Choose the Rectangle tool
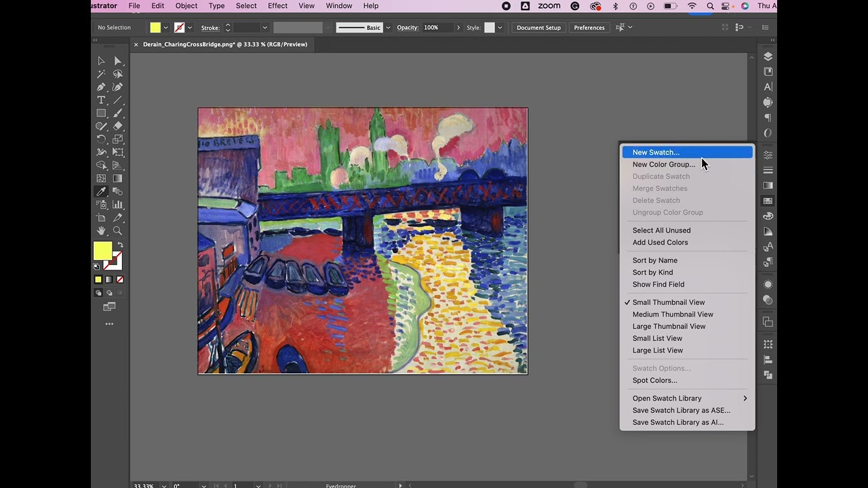 [101, 113]
